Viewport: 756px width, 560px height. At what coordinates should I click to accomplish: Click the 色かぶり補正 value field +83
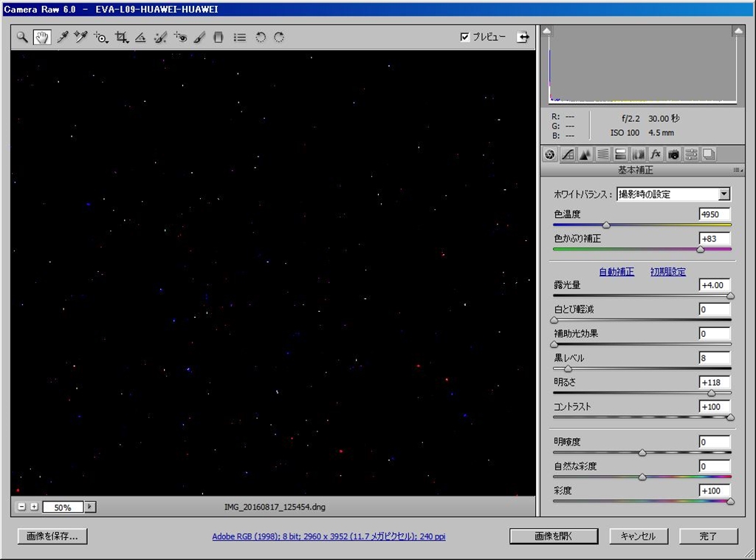point(715,239)
